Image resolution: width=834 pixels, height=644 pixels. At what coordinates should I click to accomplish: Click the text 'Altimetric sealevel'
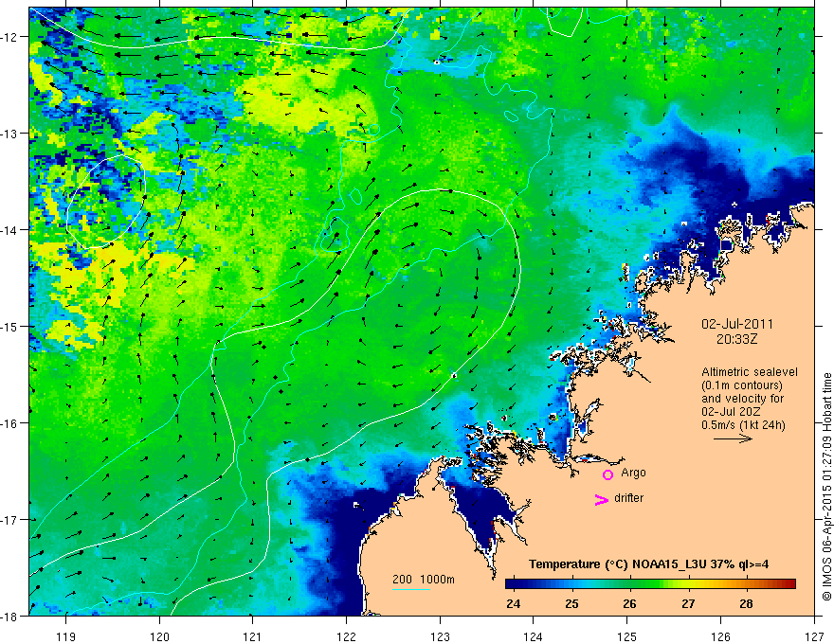click(750, 372)
